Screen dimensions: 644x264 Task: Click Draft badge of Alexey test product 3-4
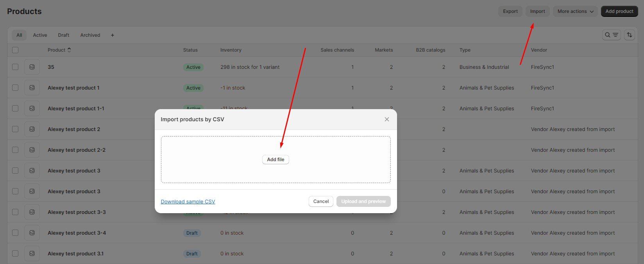192,233
